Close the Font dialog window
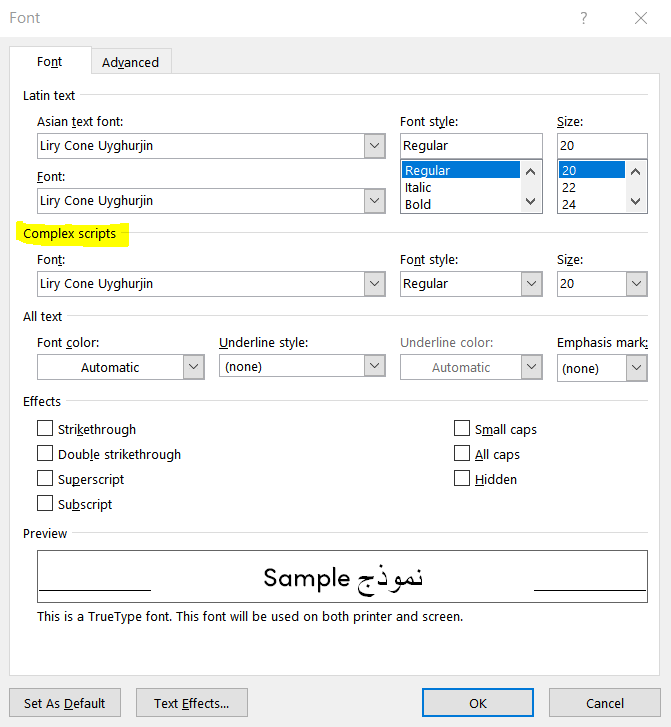The height and width of the screenshot is (727, 671). tap(641, 18)
